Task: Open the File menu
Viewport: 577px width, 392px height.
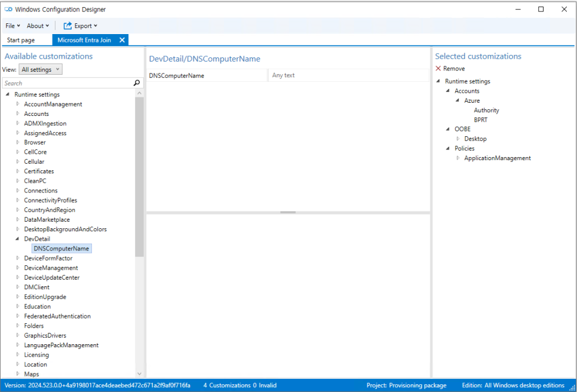Action: [x=13, y=26]
